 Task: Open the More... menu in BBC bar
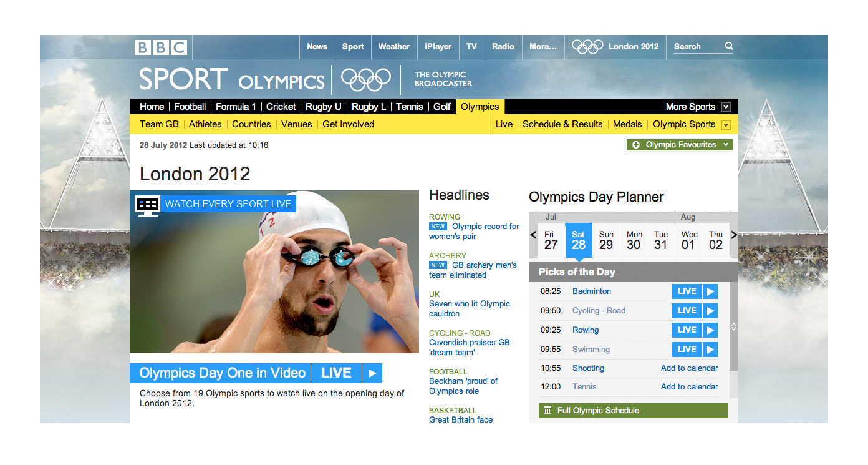click(x=543, y=47)
